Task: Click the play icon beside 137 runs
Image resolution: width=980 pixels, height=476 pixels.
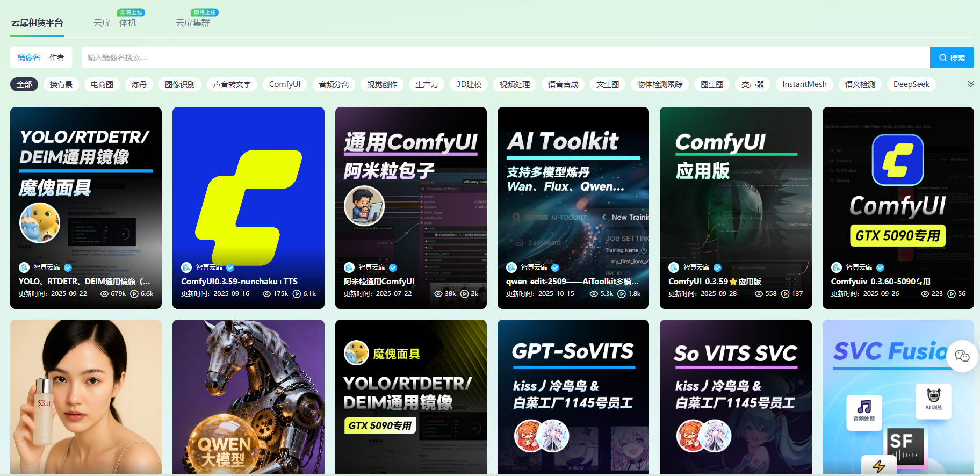Action: pyautogui.click(x=785, y=294)
